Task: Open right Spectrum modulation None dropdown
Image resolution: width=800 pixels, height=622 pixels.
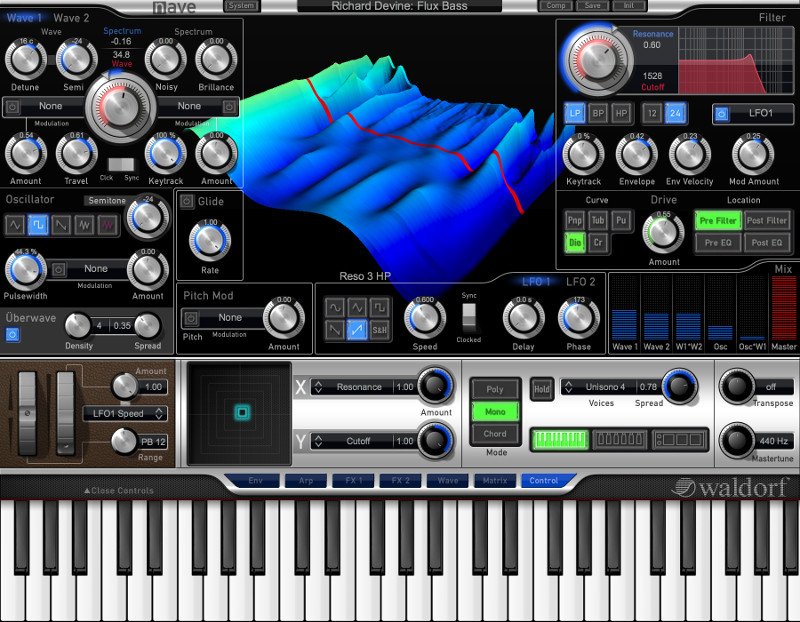Action: click(189, 106)
